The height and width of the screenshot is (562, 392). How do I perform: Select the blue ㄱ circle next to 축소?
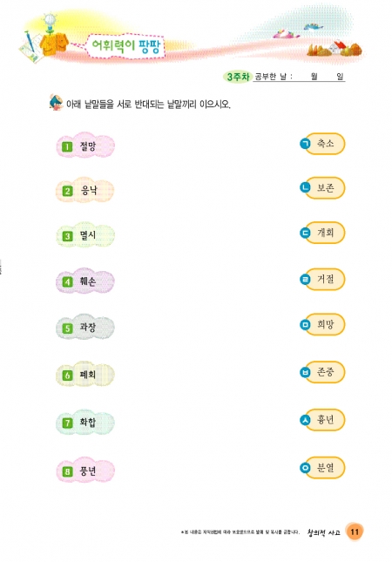[x=305, y=144]
